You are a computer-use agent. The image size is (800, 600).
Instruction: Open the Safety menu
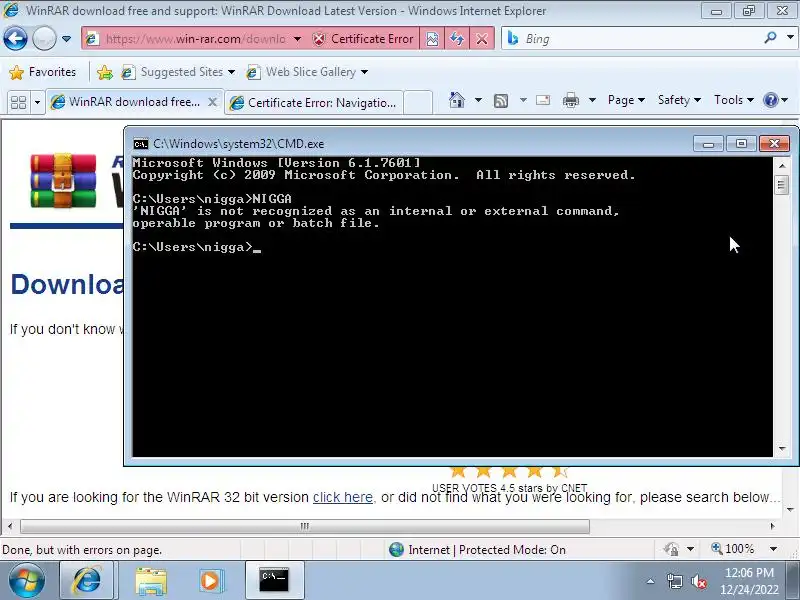pos(679,100)
